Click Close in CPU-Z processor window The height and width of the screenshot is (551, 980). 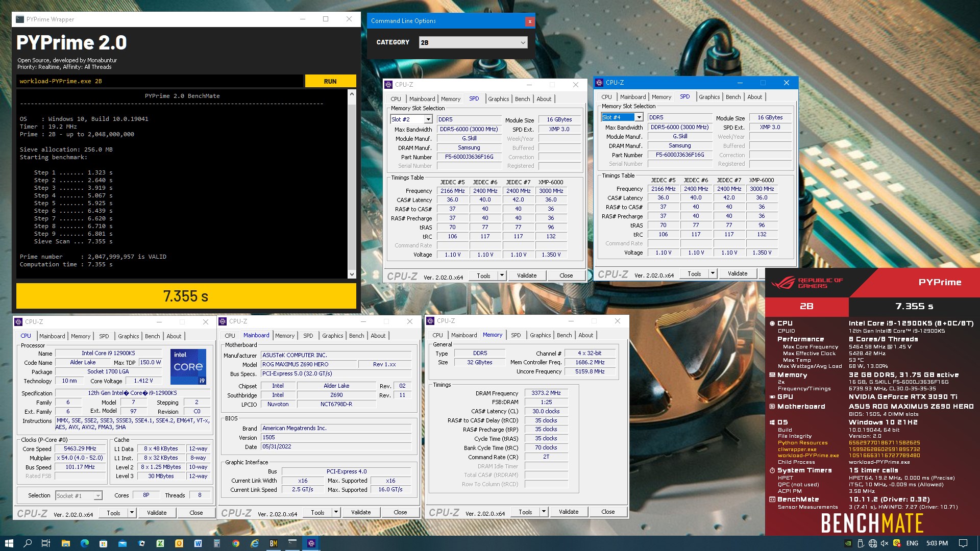196,513
